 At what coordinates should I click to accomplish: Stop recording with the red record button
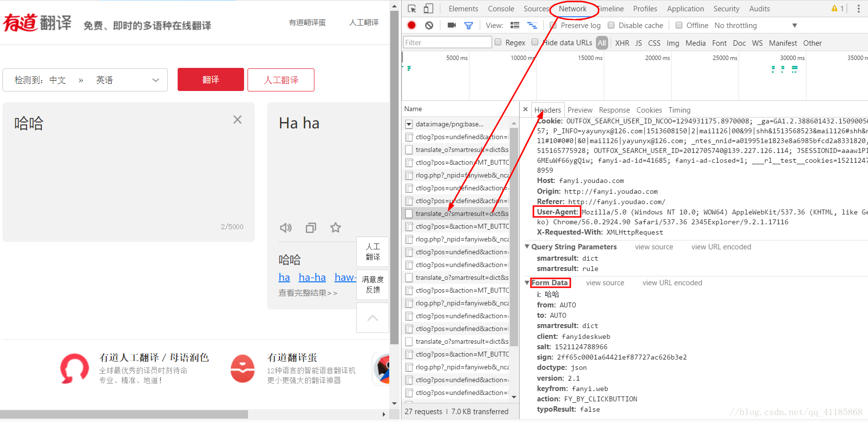tap(412, 25)
